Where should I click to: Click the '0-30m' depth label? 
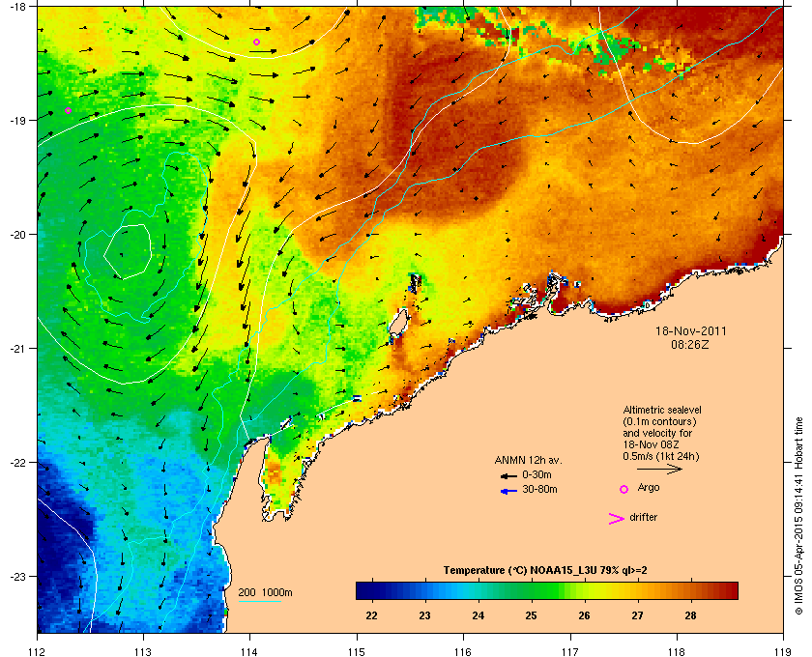[536, 474]
